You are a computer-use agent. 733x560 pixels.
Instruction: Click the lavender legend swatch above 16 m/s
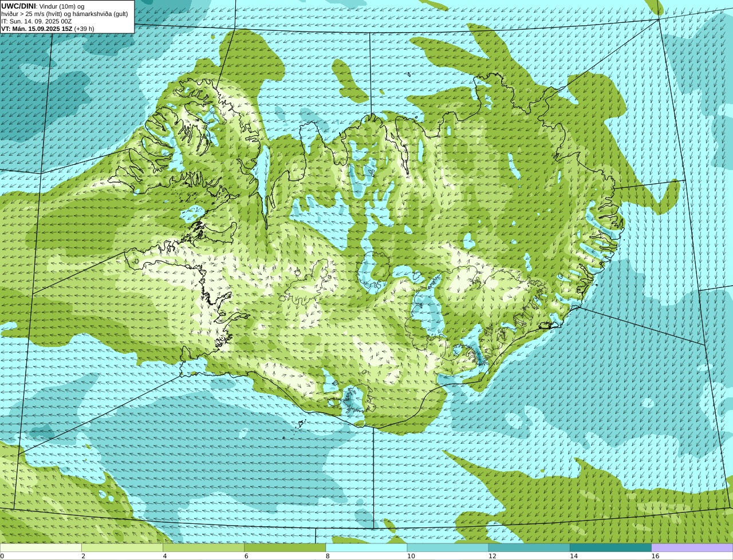coord(692,548)
